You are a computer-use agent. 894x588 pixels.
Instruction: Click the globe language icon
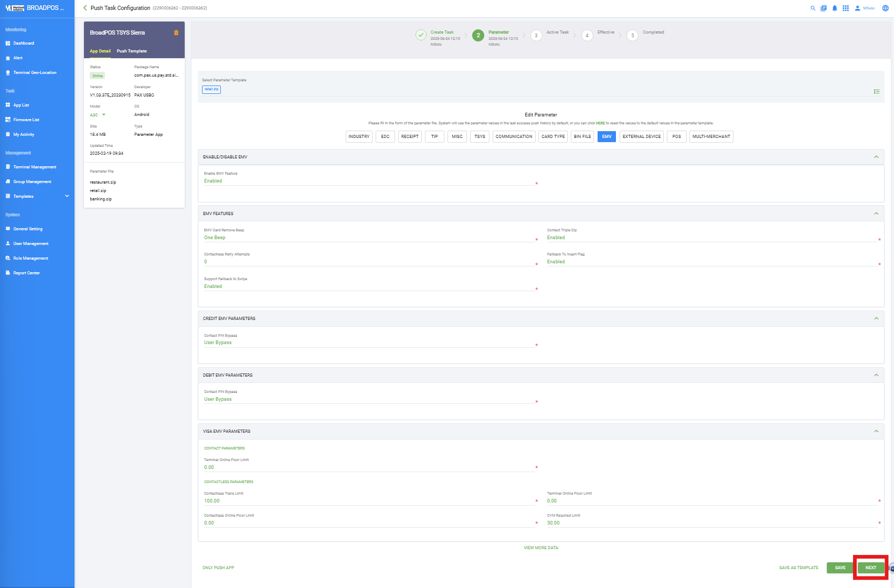click(x=885, y=8)
